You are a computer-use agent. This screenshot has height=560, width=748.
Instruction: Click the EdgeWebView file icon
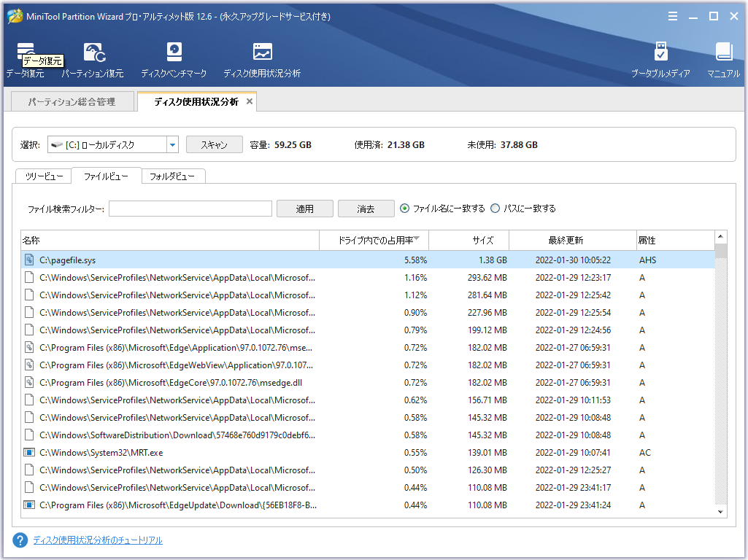29,365
